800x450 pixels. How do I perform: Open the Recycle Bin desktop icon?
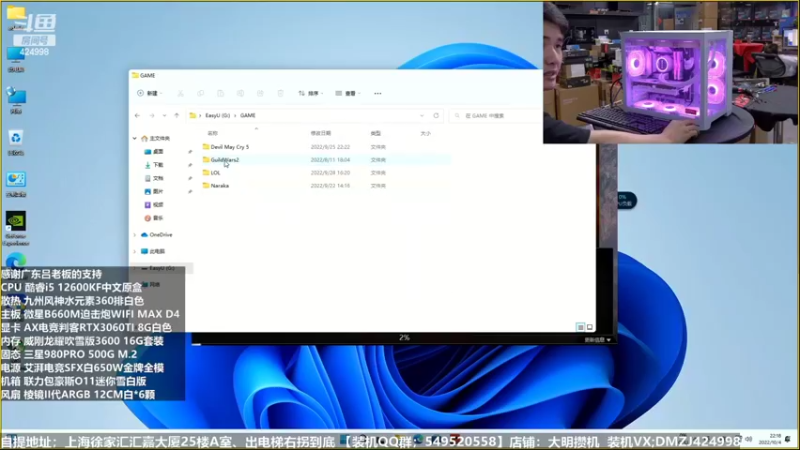16,142
